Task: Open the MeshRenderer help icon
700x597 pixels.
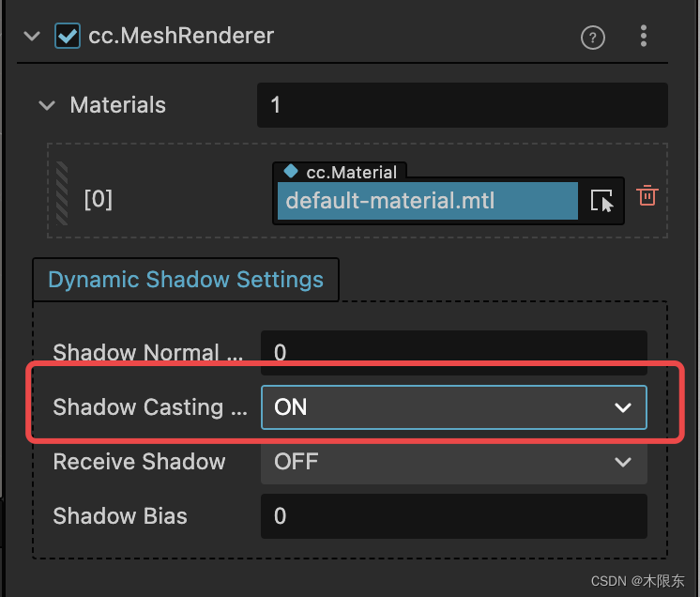Action: (x=593, y=38)
